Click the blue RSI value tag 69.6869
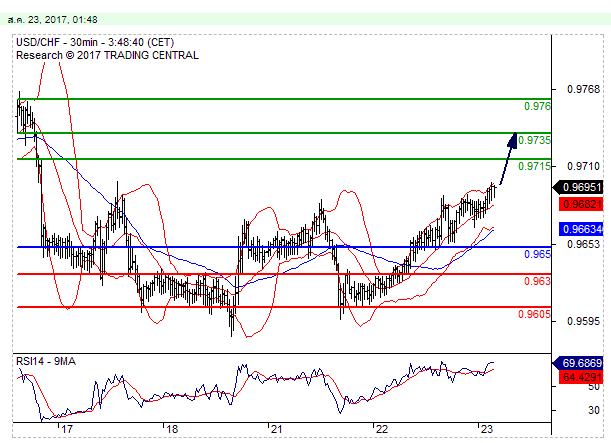This screenshot has width=611, height=443. (x=578, y=363)
